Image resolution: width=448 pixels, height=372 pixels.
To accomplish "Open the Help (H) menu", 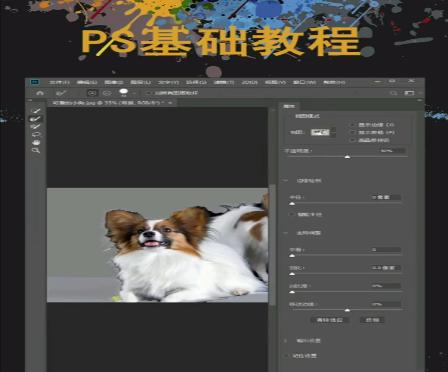I will (334, 82).
